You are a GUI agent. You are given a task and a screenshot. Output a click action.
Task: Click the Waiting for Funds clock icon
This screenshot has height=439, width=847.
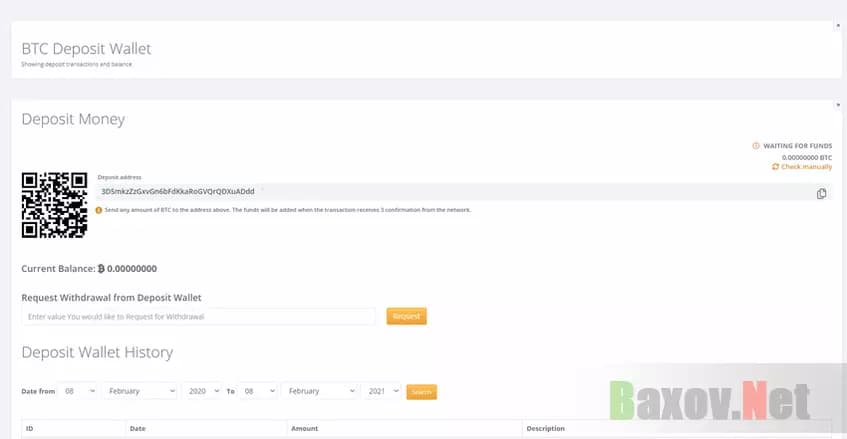point(756,146)
